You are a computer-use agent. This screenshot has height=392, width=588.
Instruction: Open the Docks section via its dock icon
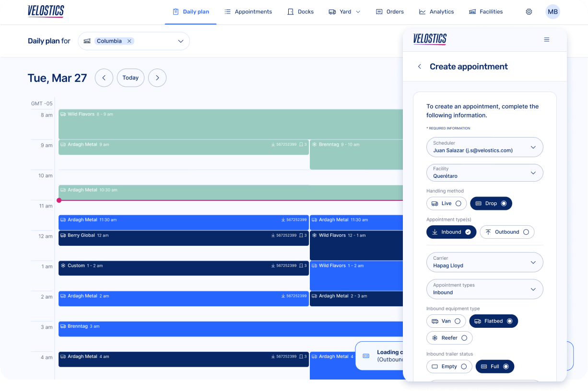coord(289,12)
